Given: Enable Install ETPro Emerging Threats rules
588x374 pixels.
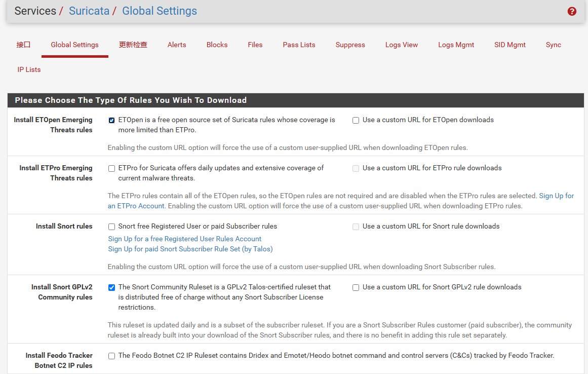Looking at the screenshot, I should [x=111, y=168].
